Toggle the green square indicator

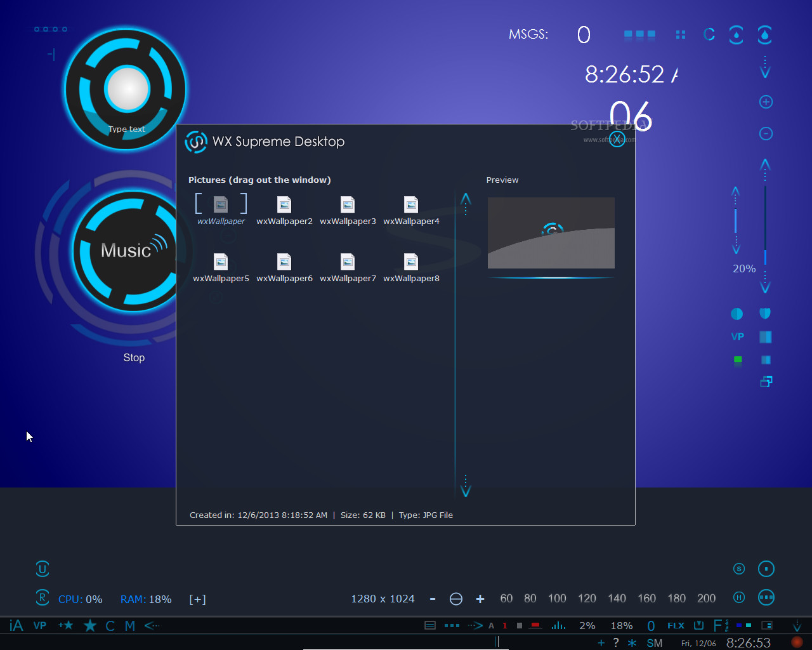point(738,360)
